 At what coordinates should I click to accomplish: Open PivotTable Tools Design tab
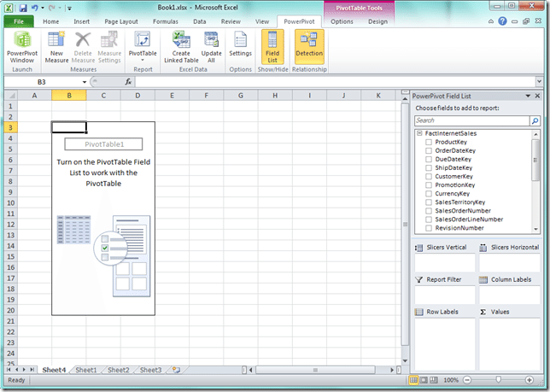(x=377, y=21)
